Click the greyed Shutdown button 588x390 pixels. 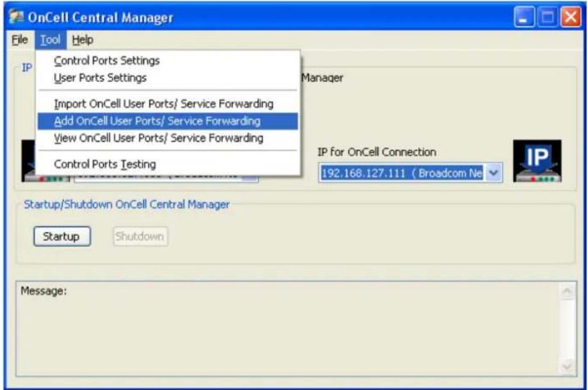pos(140,236)
